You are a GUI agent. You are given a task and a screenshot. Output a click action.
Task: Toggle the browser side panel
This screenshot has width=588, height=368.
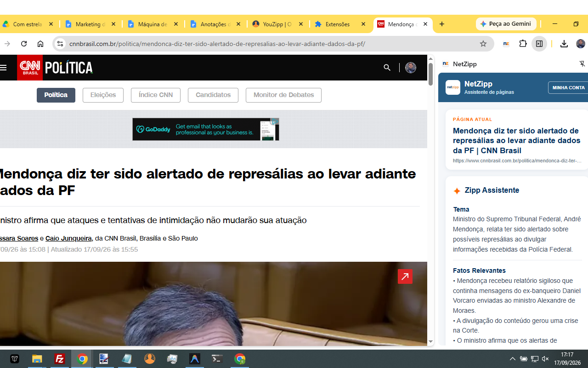click(x=539, y=44)
